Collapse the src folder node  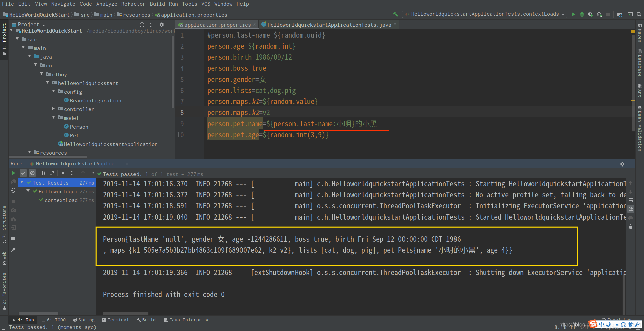point(17,39)
